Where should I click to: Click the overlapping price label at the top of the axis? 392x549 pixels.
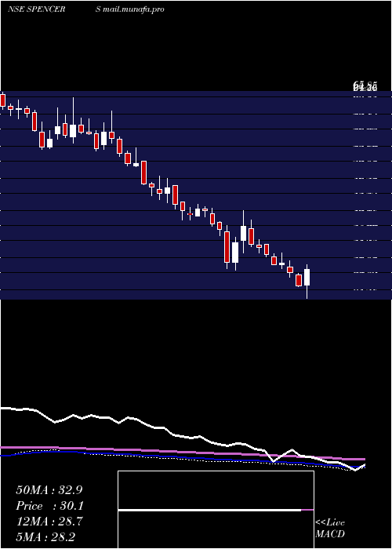[365, 86]
